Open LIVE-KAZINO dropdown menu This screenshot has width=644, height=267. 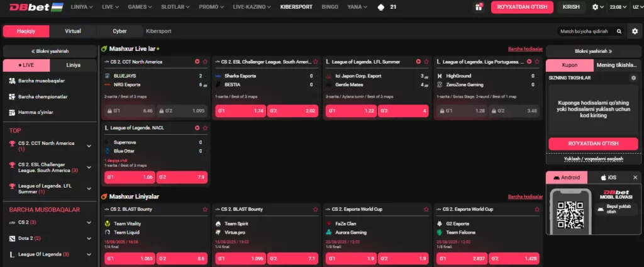[x=252, y=7]
